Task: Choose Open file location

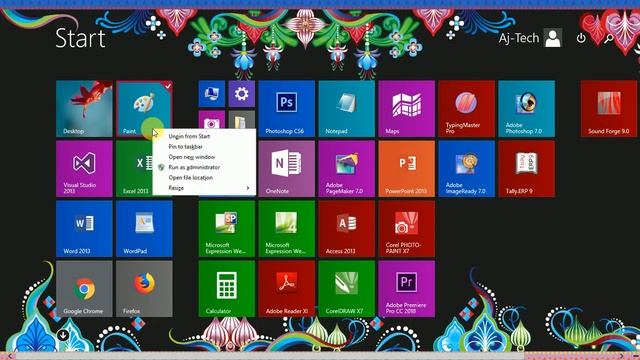Action: coord(204,178)
